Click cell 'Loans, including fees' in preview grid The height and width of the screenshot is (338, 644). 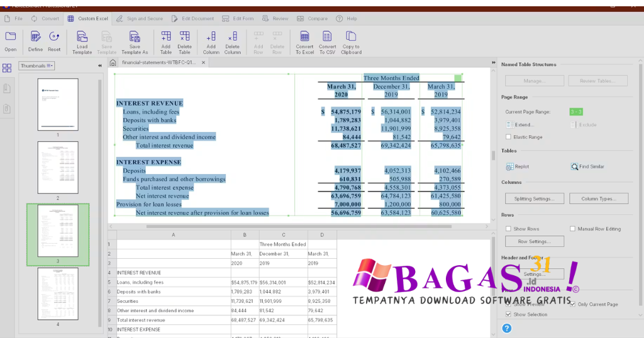(x=174, y=282)
